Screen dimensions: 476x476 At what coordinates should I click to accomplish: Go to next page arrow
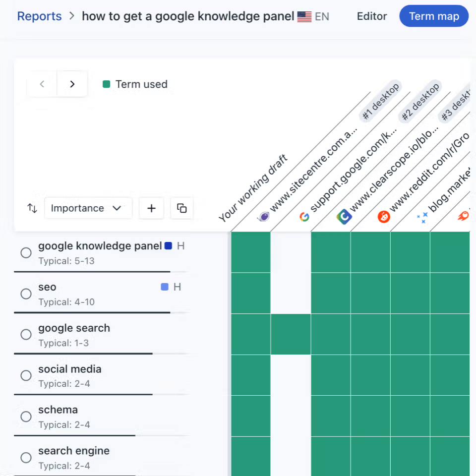click(x=72, y=84)
